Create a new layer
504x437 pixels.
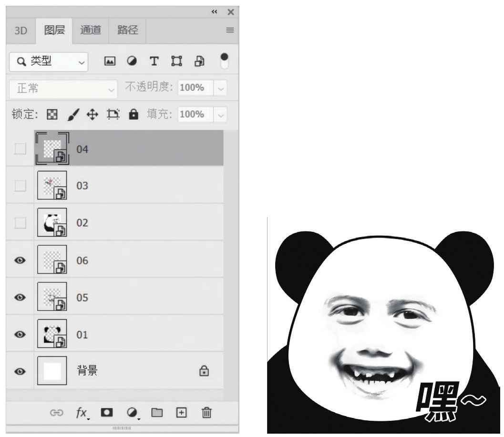[181, 412]
